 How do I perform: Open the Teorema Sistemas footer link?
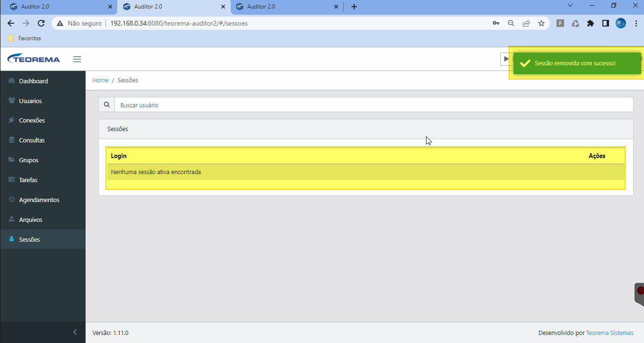609,333
